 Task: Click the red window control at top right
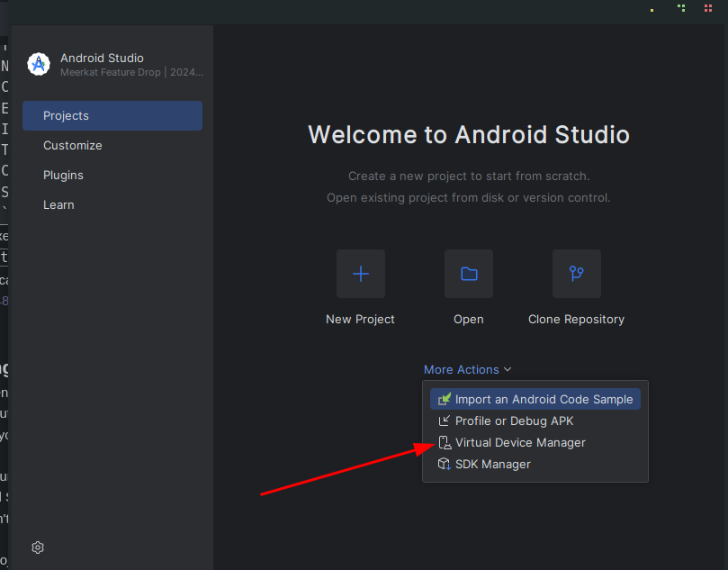tap(708, 8)
